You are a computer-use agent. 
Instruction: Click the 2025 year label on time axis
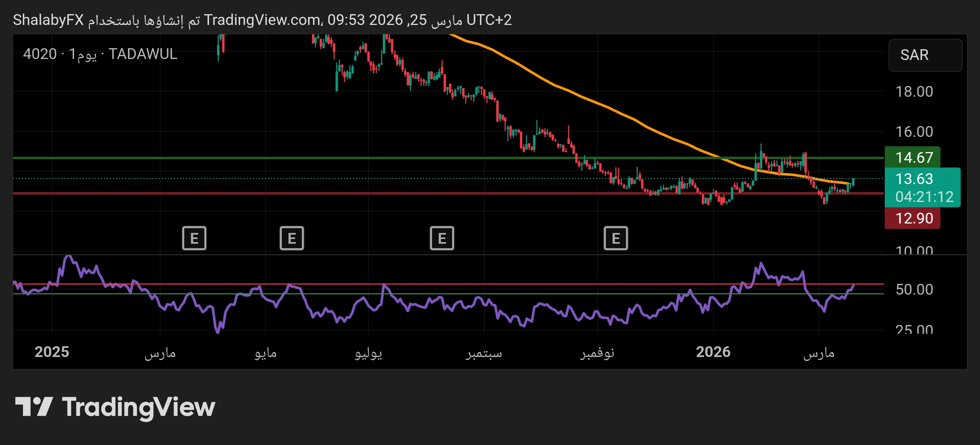(x=52, y=352)
